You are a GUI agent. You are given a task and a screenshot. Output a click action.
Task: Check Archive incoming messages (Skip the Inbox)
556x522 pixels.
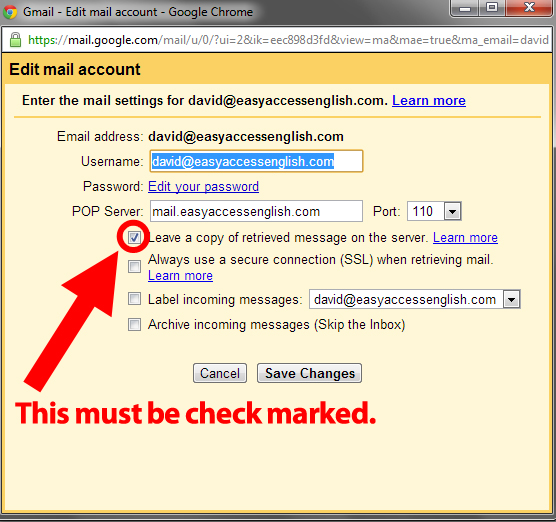[x=134, y=324]
